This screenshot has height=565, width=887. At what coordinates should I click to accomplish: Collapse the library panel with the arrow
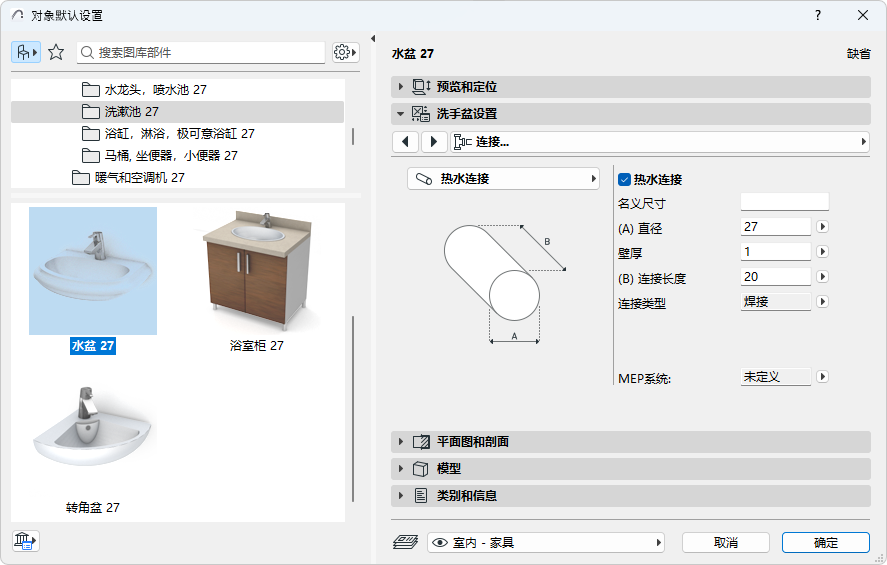pos(373,38)
